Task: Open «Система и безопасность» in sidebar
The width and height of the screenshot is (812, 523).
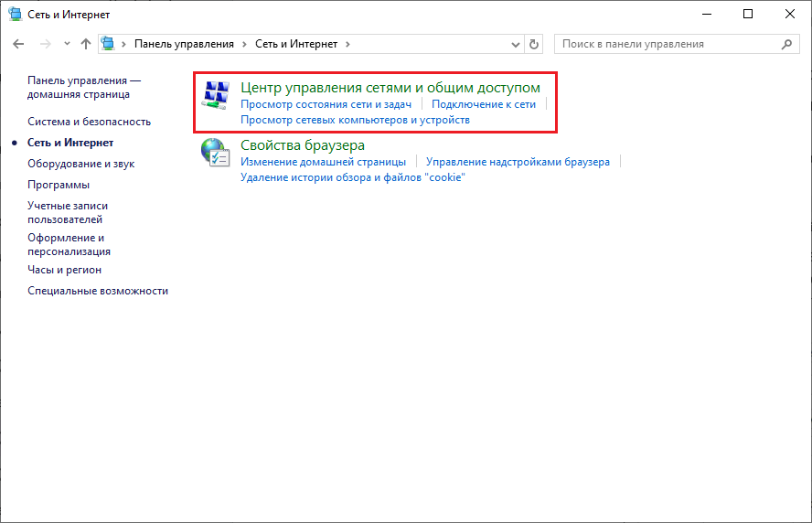Action: pos(89,122)
